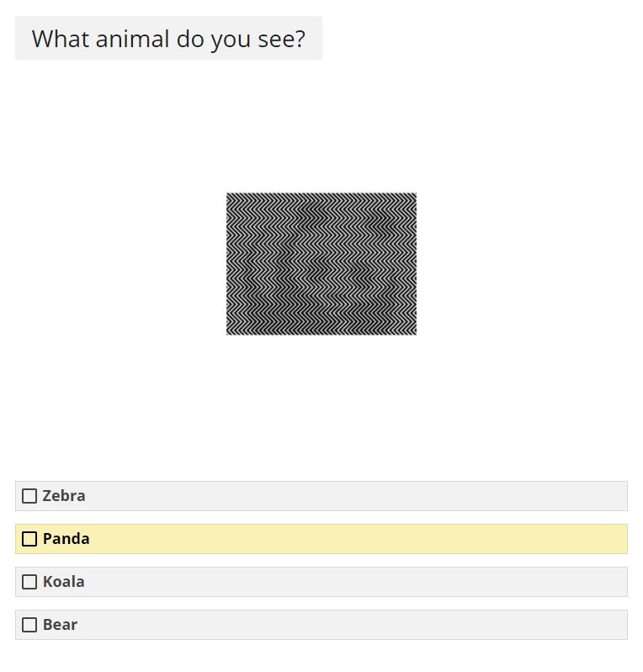Click the word "do" in the question
This screenshot has height=672, width=643.
[x=189, y=39]
